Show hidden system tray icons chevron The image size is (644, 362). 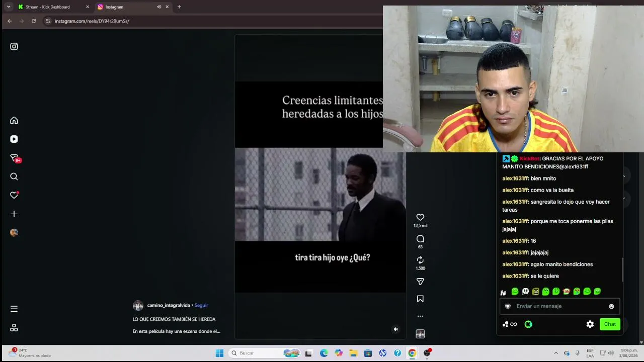coord(556,353)
